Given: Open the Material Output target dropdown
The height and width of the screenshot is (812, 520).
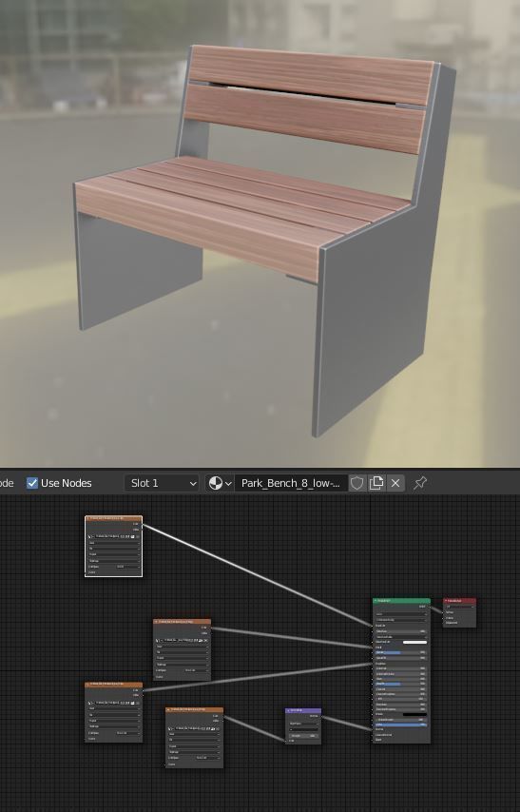Looking at the screenshot, I should [459, 607].
